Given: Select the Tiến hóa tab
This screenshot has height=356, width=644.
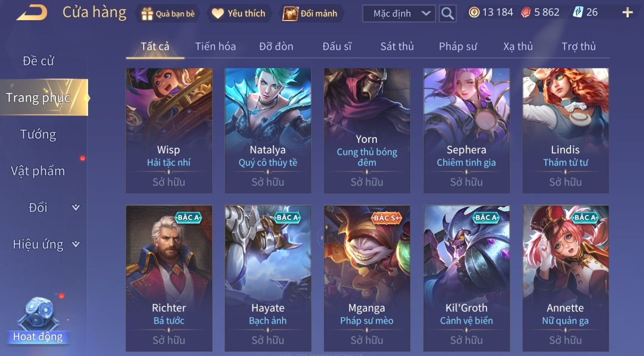Looking at the screenshot, I should [x=216, y=46].
